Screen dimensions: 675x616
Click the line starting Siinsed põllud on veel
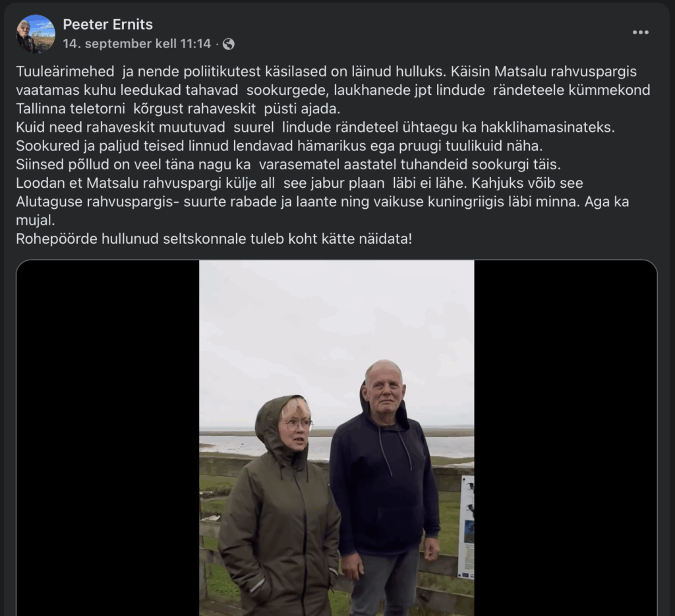pyautogui.click(x=289, y=164)
